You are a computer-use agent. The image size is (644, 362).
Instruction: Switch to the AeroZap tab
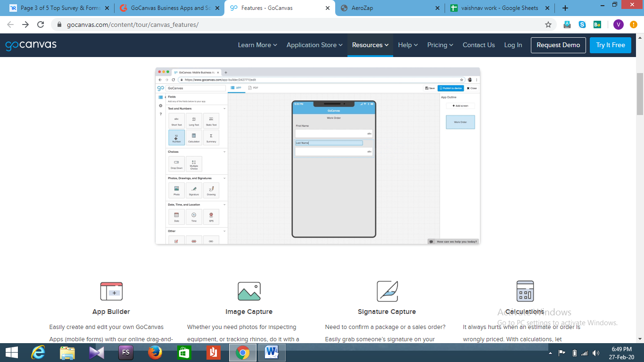389,8
